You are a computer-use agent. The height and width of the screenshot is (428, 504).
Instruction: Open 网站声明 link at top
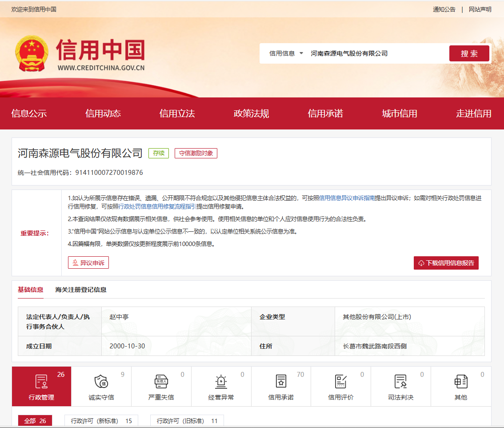(480, 9)
